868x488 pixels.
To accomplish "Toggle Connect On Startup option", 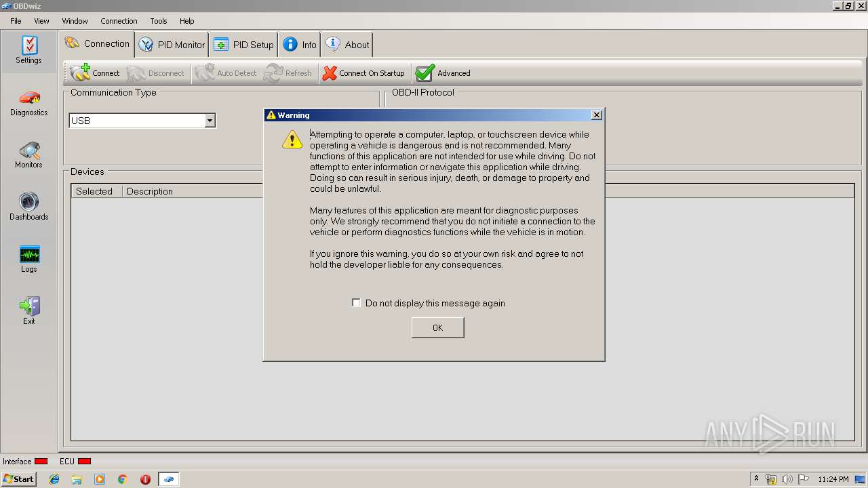I will (x=363, y=73).
